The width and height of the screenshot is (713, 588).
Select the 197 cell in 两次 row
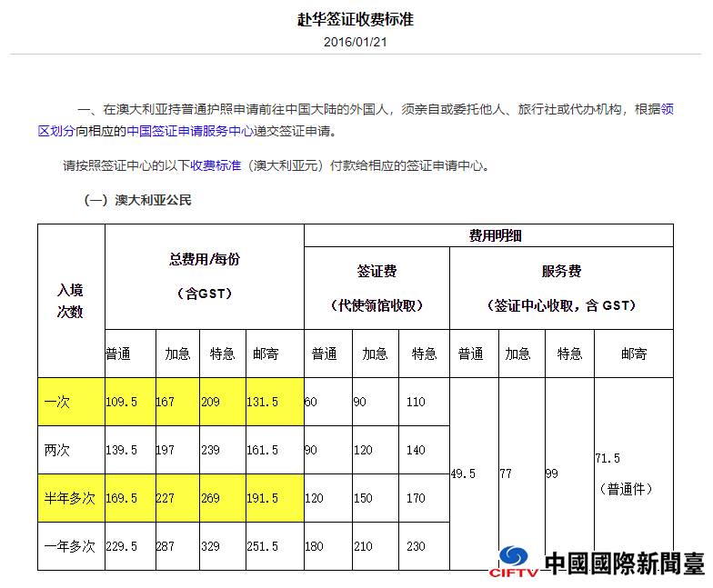tap(178, 450)
